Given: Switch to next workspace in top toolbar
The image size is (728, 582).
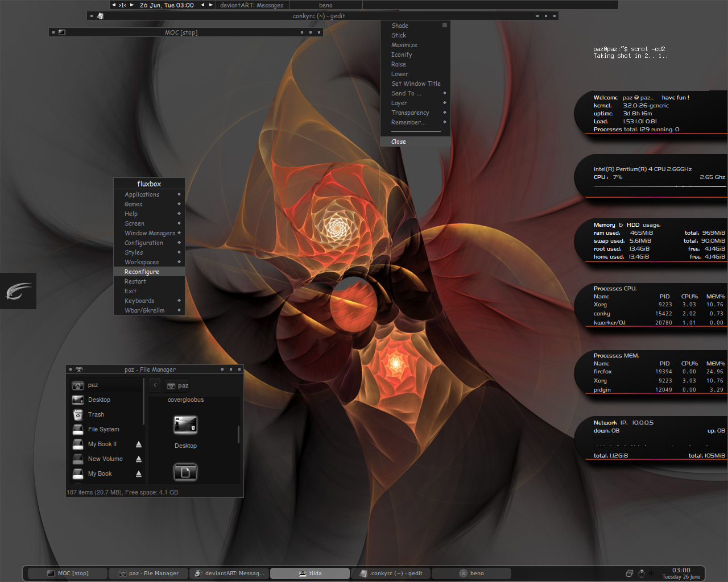Looking at the screenshot, I should [132, 5].
